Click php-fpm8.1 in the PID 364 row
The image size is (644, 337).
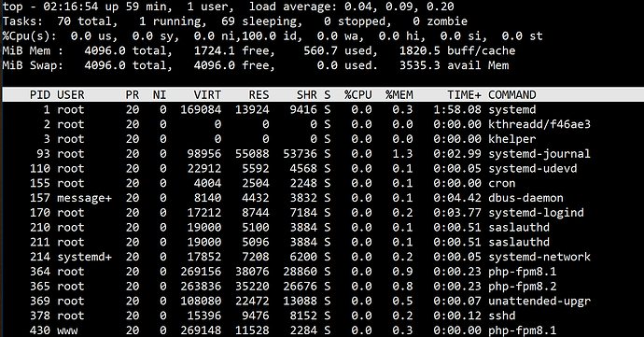(523, 272)
